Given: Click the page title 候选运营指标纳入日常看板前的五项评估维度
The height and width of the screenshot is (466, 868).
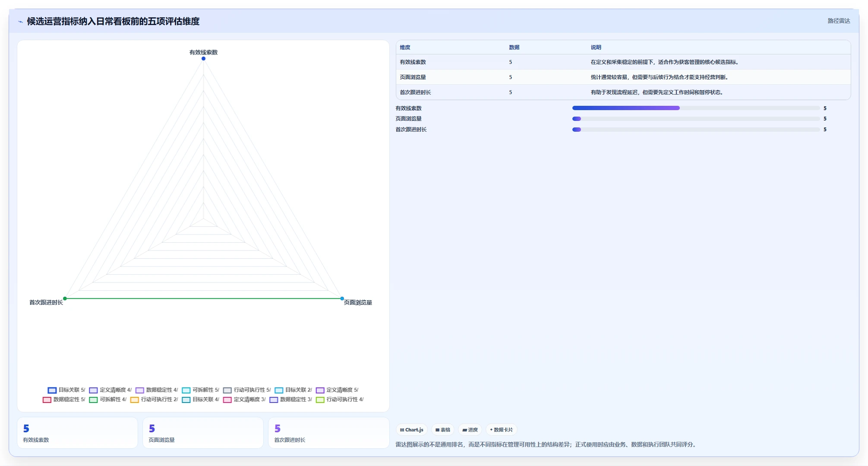Looking at the screenshot, I should (113, 21).
